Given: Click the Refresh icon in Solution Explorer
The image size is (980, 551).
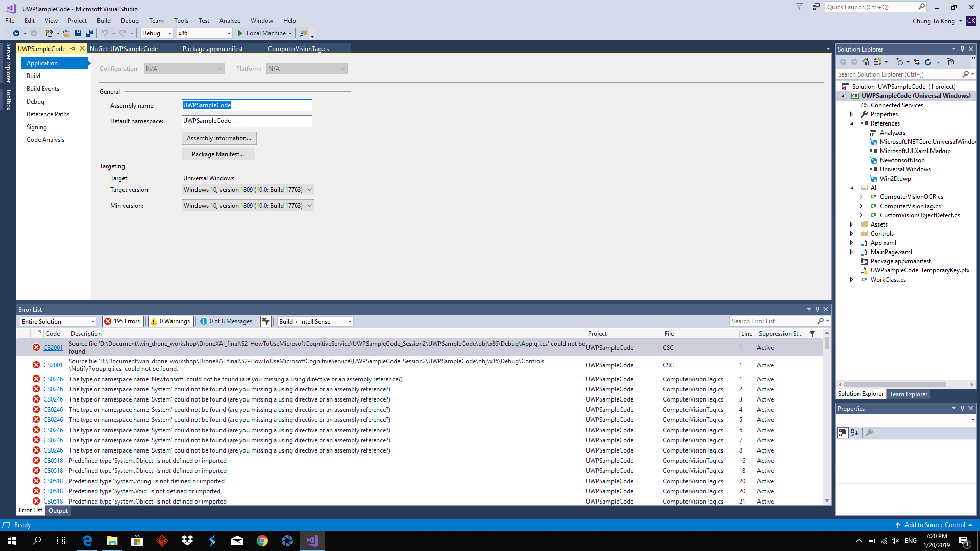Looking at the screenshot, I should click(927, 62).
